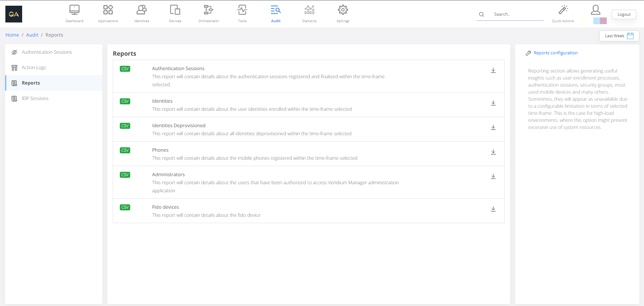
Task: Download the Fido devices report
Action: [493, 209]
